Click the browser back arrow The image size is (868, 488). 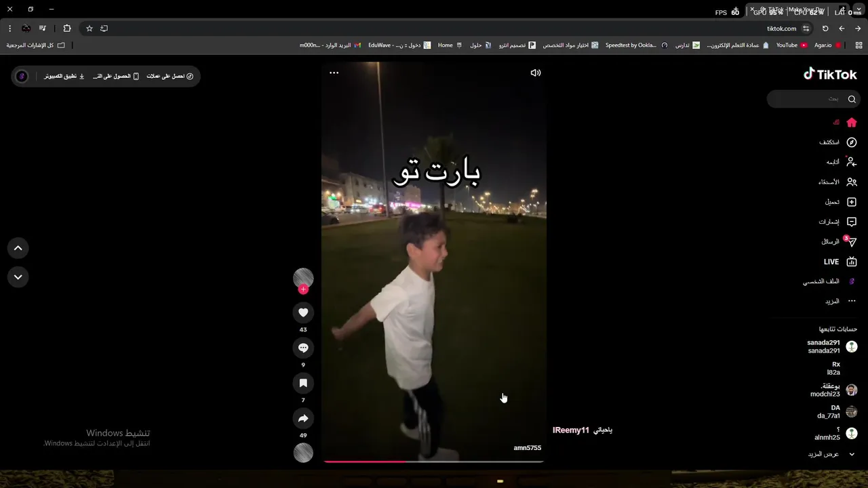[842, 28]
